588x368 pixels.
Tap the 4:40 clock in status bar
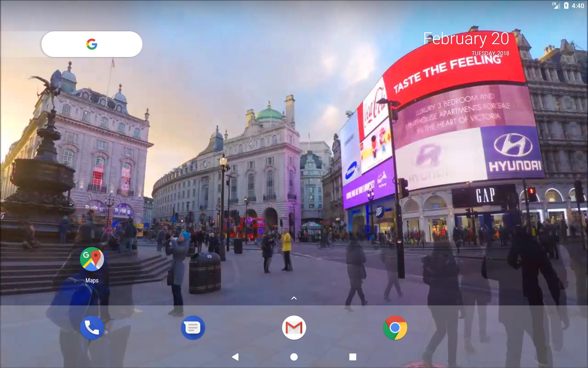[578, 6]
